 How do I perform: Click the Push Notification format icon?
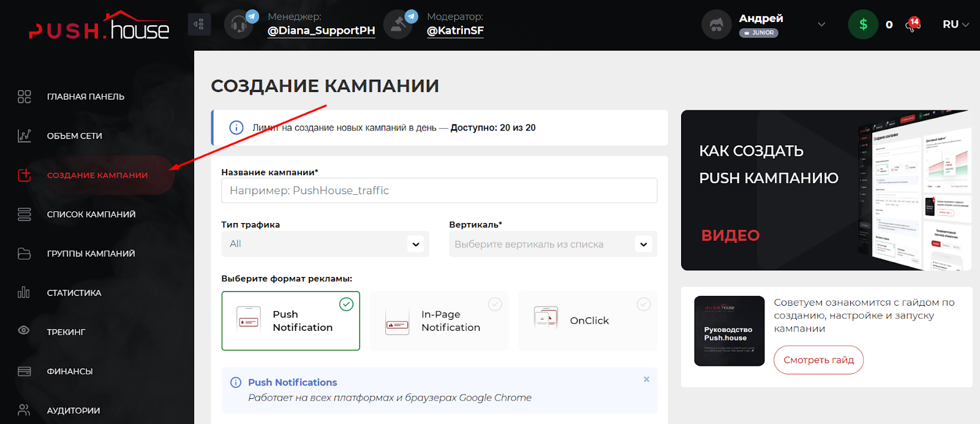(x=248, y=320)
